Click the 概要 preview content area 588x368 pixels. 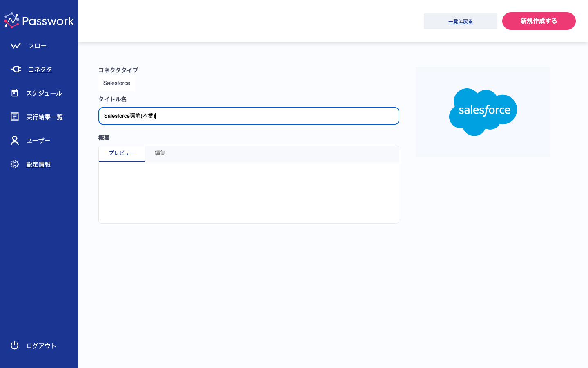coord(249,193)
